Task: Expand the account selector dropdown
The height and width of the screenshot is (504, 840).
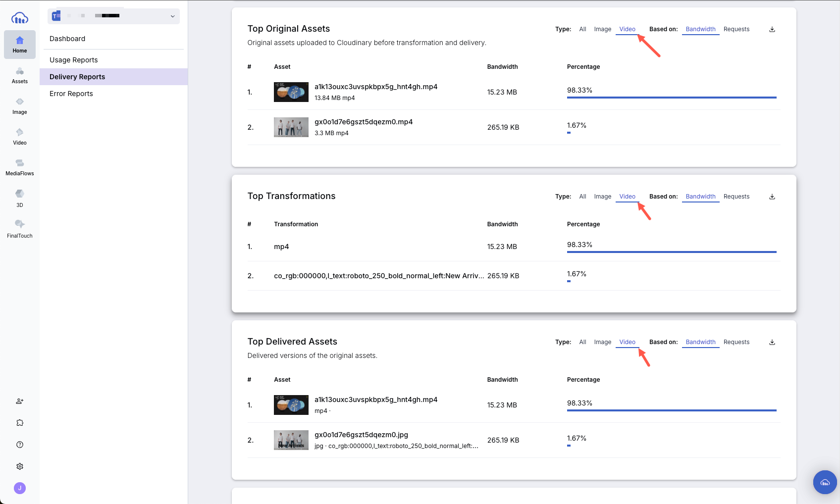Action: 172,16
